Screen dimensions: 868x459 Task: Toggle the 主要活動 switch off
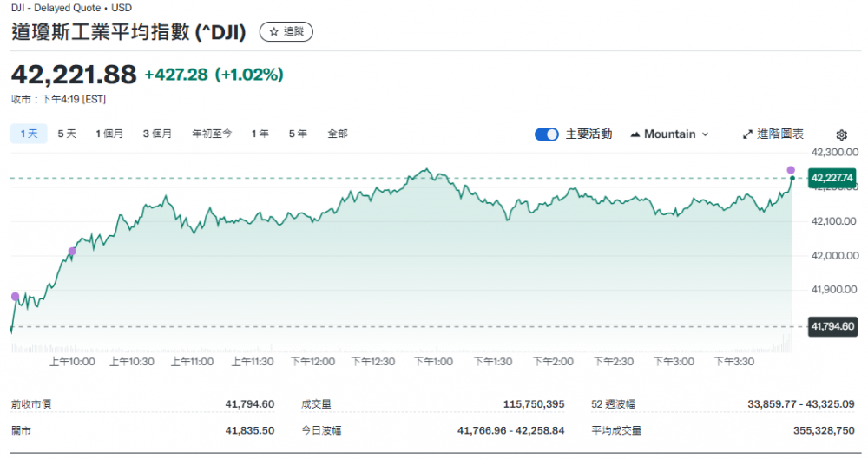click(x=547, y=134)
